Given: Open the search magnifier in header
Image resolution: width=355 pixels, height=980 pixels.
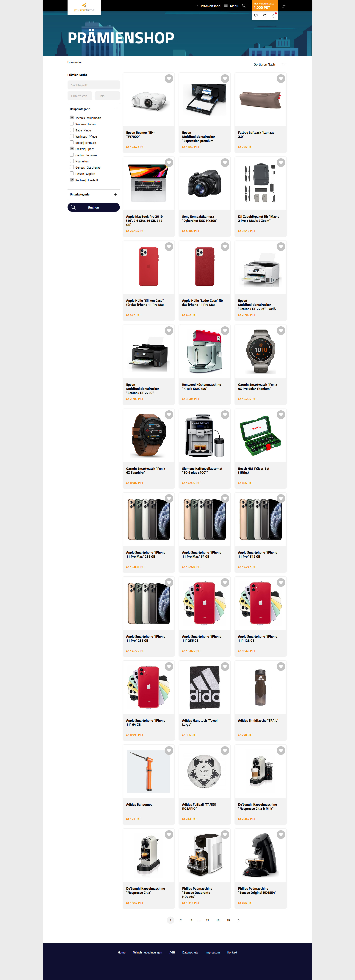Looking at the screenshot, I should [244, 6].
